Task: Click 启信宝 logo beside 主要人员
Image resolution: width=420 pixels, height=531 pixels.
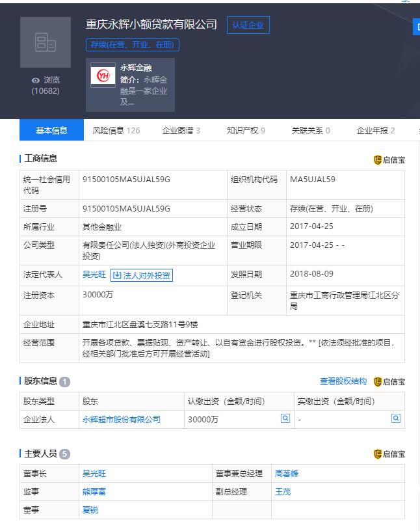Action: pos(389,454)
